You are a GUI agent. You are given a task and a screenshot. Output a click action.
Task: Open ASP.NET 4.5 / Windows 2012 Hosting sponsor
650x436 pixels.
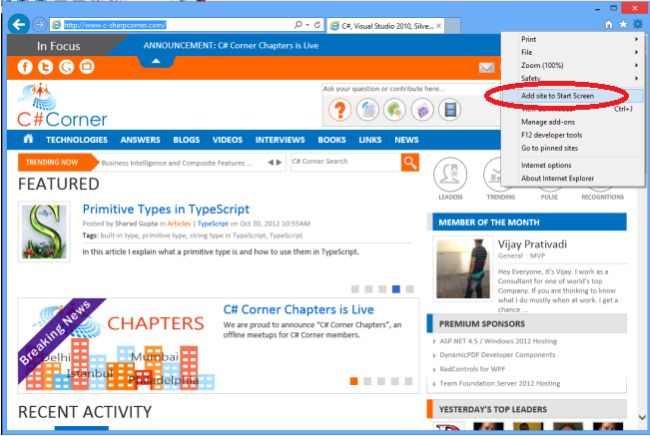point(498,341)
